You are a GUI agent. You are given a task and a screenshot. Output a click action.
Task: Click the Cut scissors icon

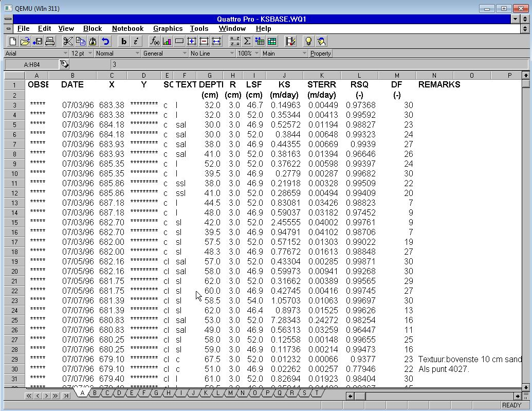click(68, 42)
